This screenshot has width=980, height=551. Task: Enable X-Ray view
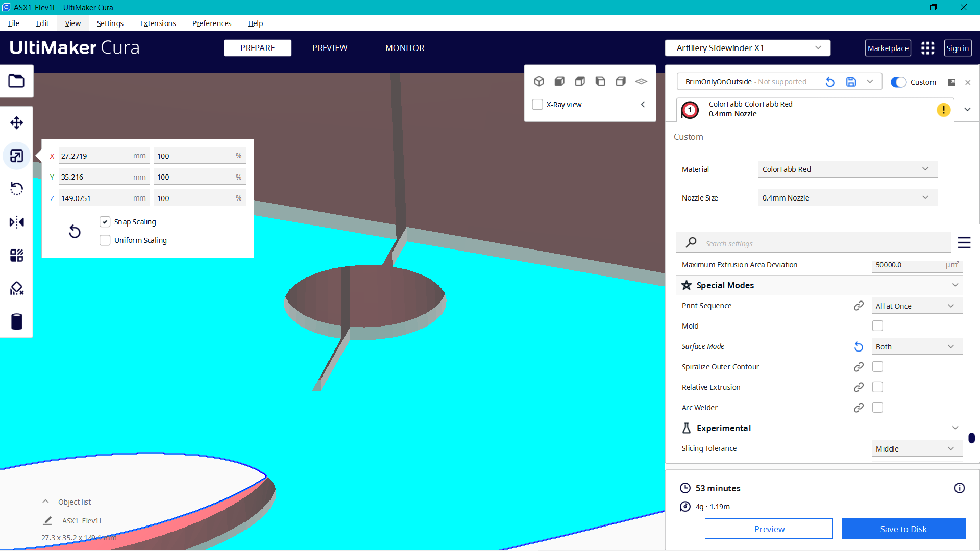pos(537,104)
